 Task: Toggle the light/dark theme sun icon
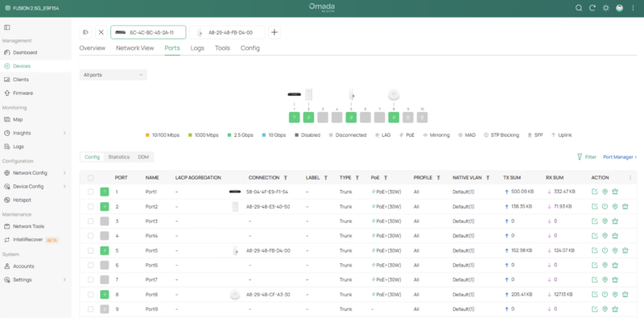(x=606, y=8)
